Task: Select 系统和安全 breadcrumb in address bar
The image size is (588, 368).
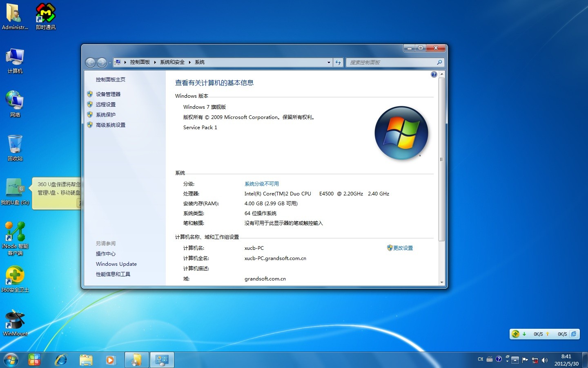Action: click(172, 62)
